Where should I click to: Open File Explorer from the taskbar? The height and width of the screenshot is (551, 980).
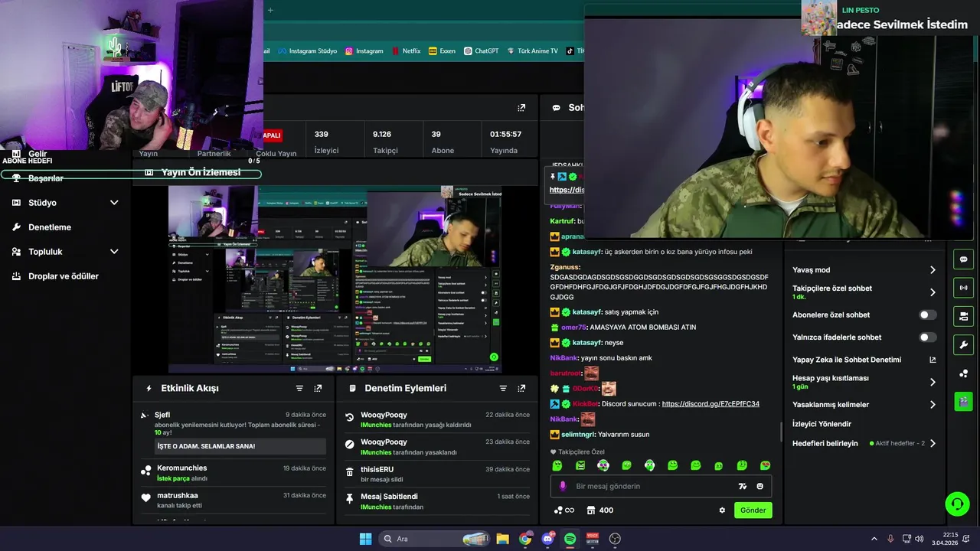(503, 539)
